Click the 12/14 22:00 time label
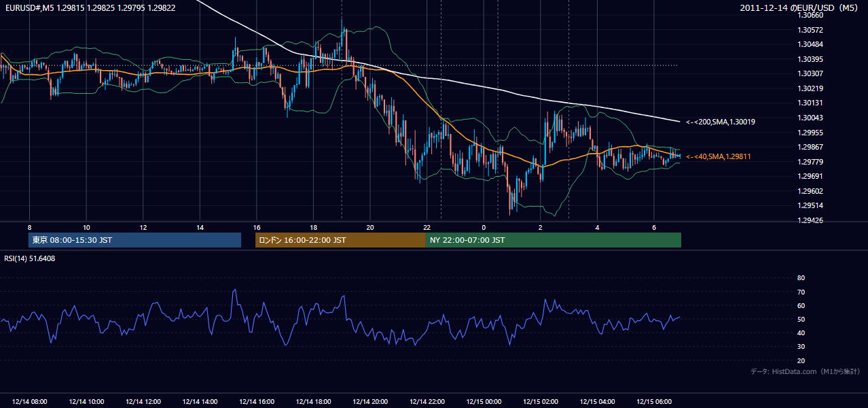This screenshot has width=868, height=408. click(x=427, y=402)
